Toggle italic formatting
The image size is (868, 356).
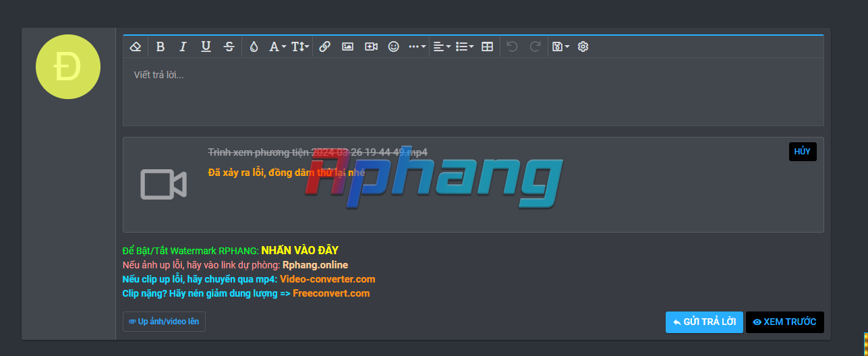[183, 47]
